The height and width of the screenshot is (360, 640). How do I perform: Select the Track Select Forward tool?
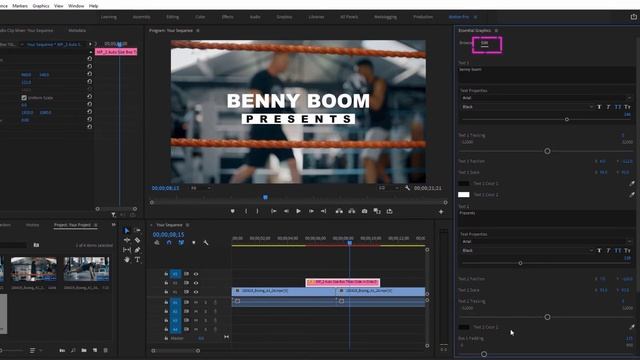click(137, 231)
